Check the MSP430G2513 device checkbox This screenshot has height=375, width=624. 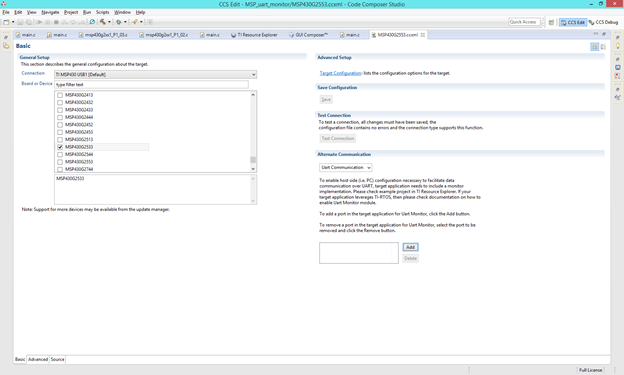60,140
